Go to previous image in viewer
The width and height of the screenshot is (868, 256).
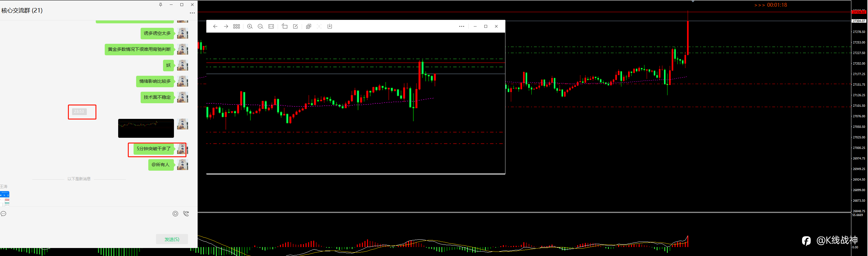[215, 26]
